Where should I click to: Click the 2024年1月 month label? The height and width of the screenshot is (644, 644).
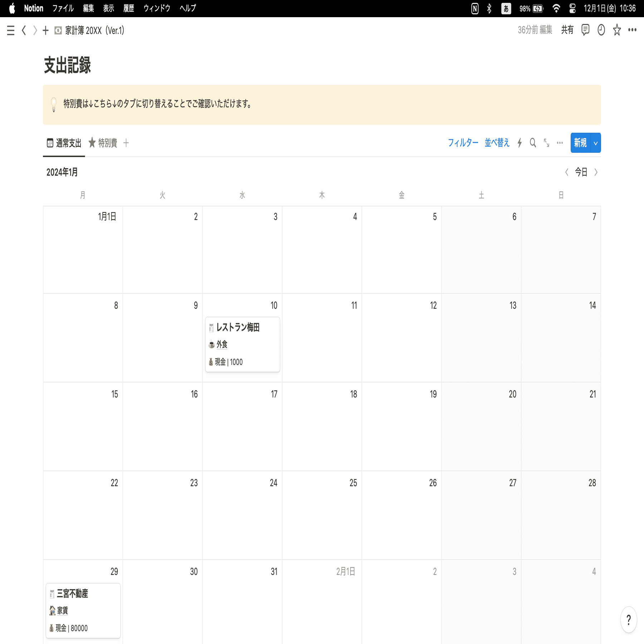(62, 172)
